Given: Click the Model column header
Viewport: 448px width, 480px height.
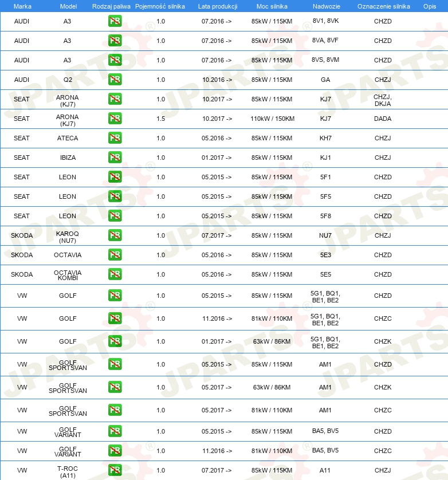Looking at the screenshot, I should (68, 6).
